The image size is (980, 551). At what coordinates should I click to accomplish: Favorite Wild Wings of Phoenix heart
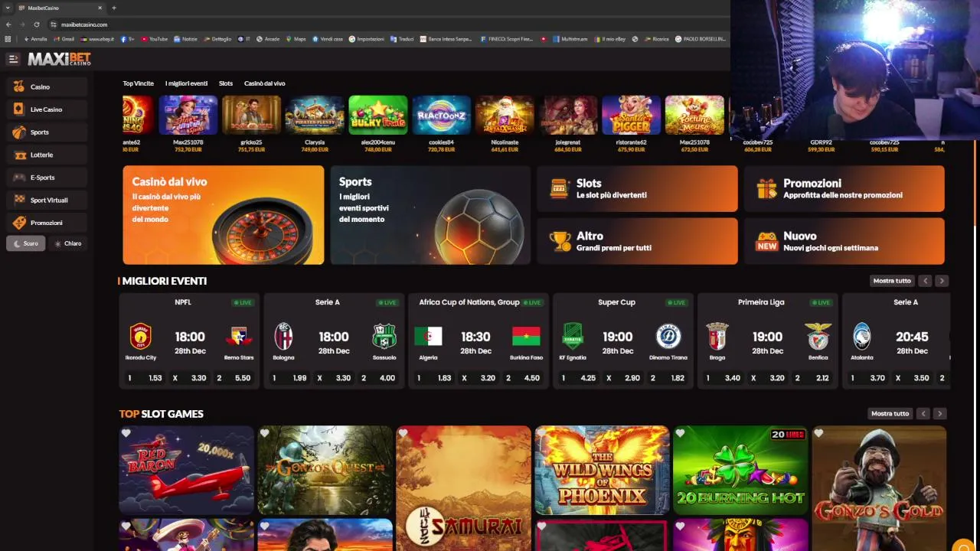[541, 433]
